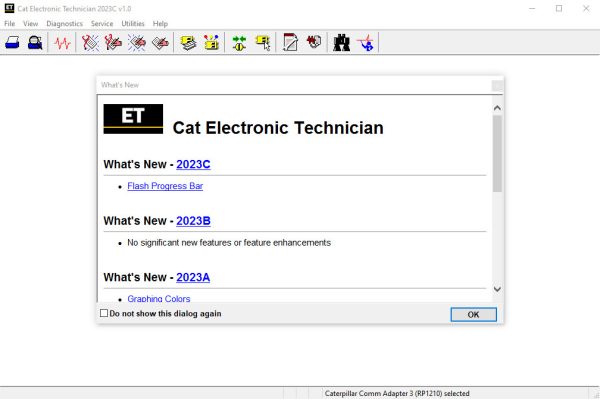Image resolution: width=600 pixels, height=399 pixels.
Task: Open the Diagnostics menu
Action: point(64,24)
